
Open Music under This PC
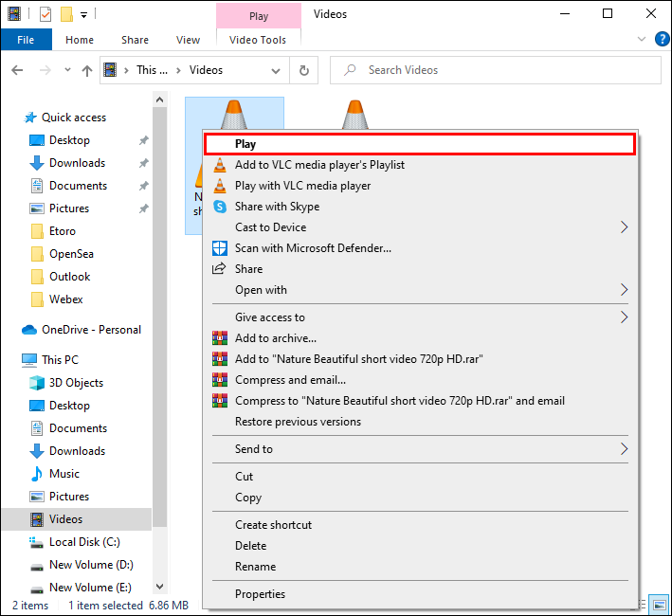64,473
